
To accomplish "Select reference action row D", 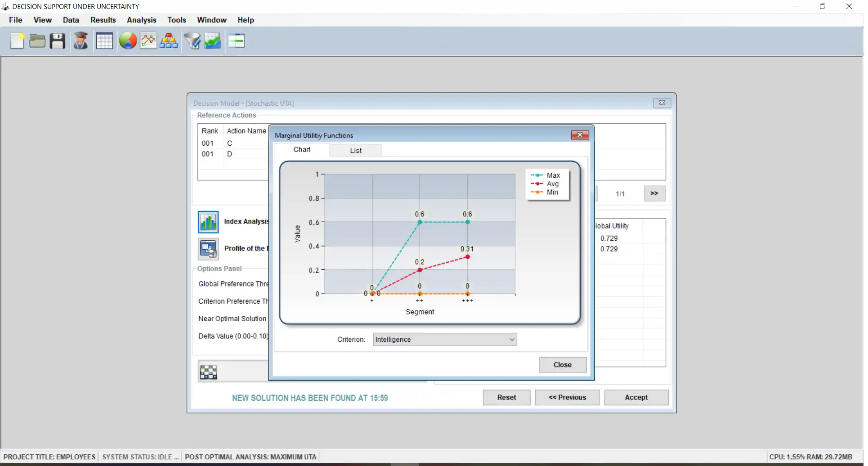I will (x=234, y=154).
